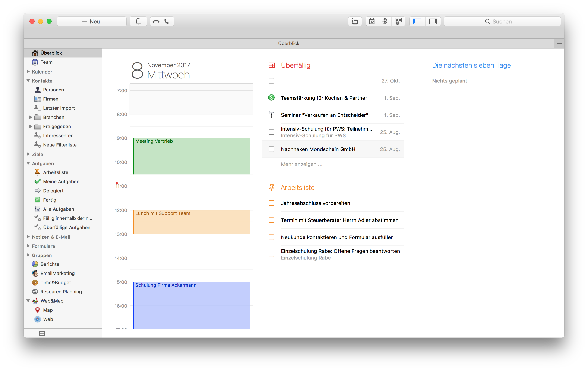Click the phone call list icon
The height and width of the screenshot is (371, 588).
coord(168,21)
